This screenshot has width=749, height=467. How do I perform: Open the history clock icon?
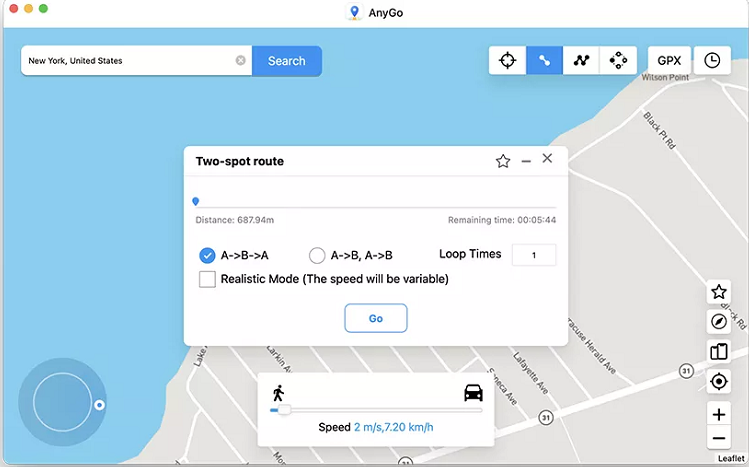click(x=712, y=61)
